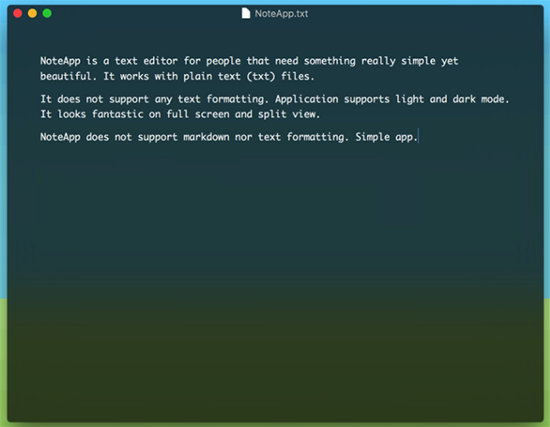Click the word 'beautiful' in first paragraph
Viewport: 550px width, 427px height.
(x=66, y=76)
